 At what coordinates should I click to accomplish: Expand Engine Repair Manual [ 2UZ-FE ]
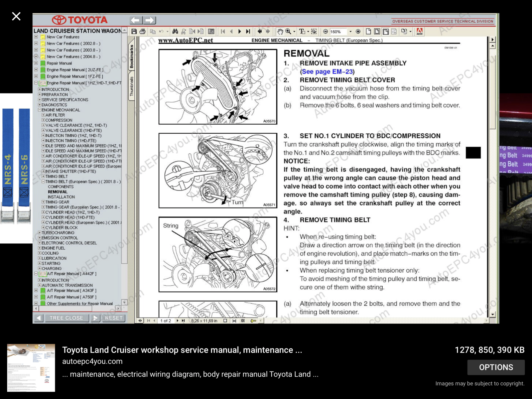tap(36, 70)
